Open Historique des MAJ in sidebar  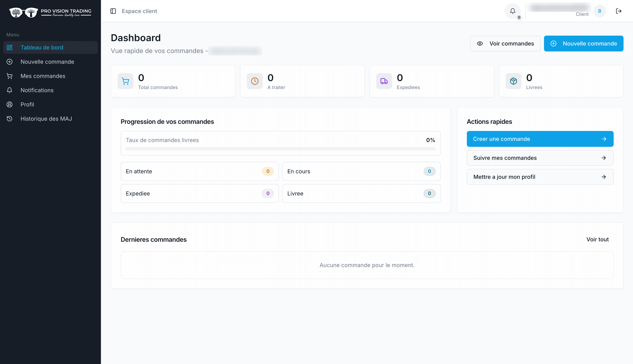point(50,119)
